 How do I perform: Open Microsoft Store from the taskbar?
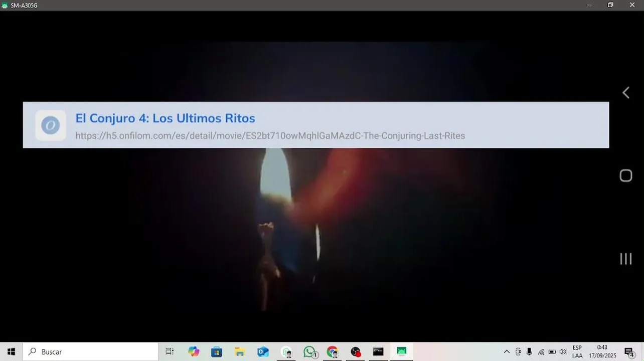(x=217, y=352)
